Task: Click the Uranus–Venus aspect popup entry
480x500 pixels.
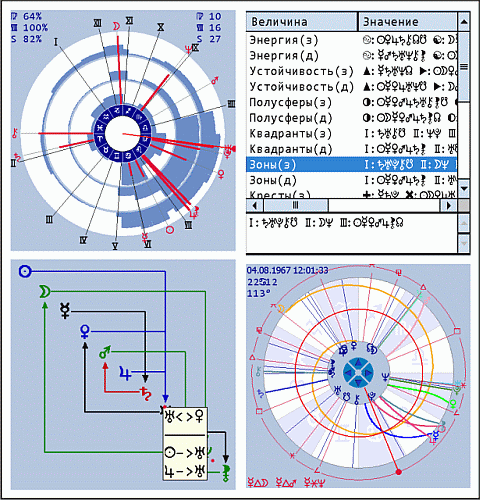Action: tap(185, 417)
